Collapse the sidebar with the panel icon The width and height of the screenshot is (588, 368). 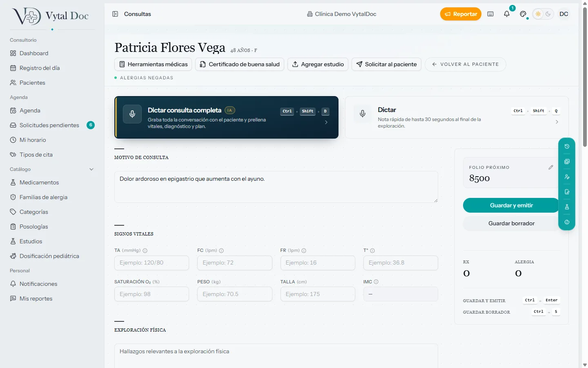[115, 14]
